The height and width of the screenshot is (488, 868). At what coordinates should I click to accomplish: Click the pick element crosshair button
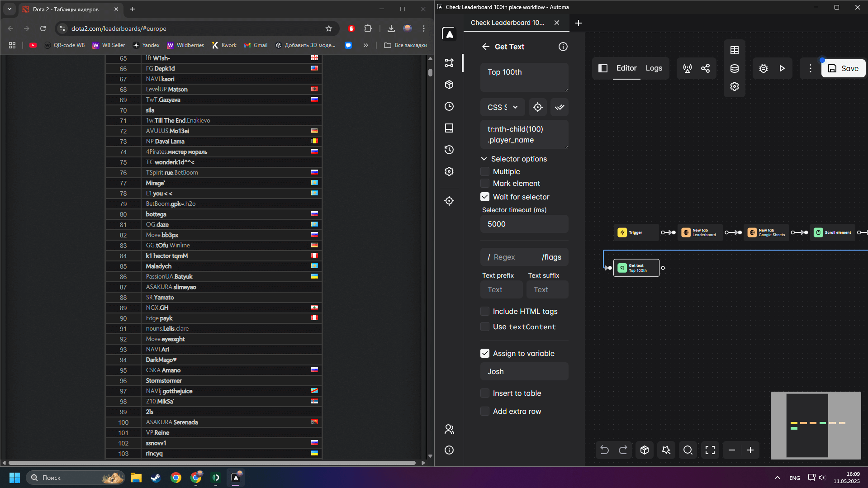coord(538,107)
